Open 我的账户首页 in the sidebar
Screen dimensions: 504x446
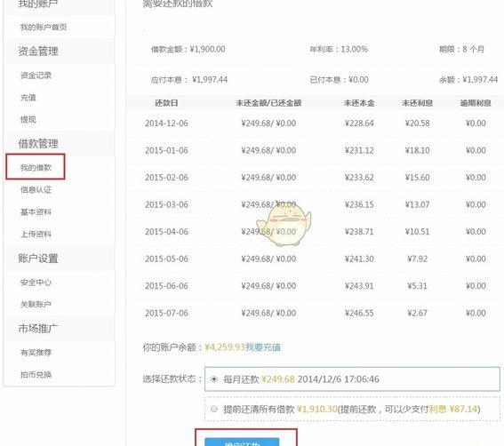pos(44,27)
